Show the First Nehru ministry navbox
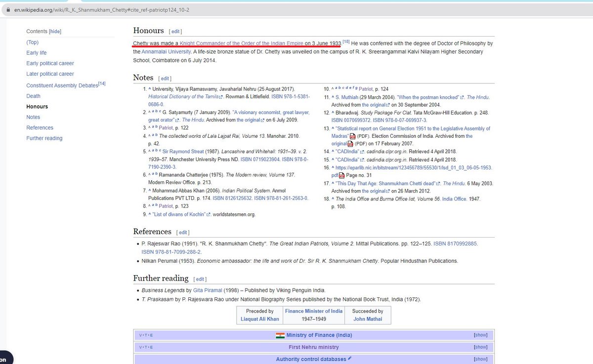The image size is (593, 364). [480, 347]
